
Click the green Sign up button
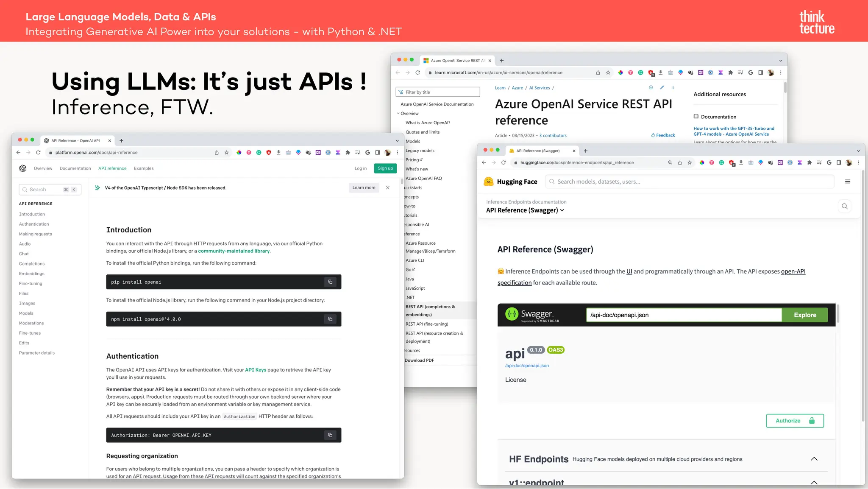click(x=385, y=168)
